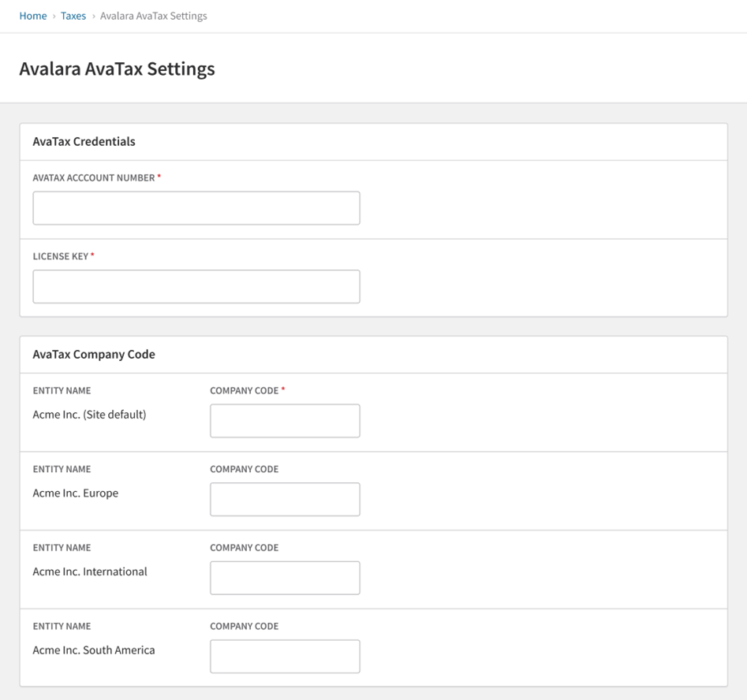The height and width of the screenshot is (700, 747).
Task: Click the Acme Inc. (Site default) entity name
Action: [89, 415]
